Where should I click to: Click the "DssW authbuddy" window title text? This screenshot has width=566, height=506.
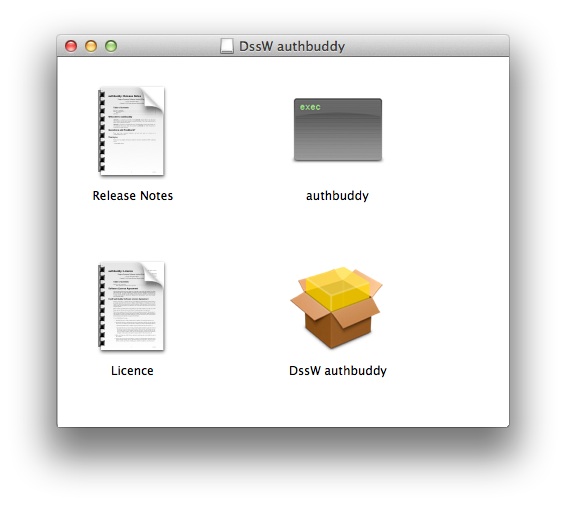click(x=292, y=47)
